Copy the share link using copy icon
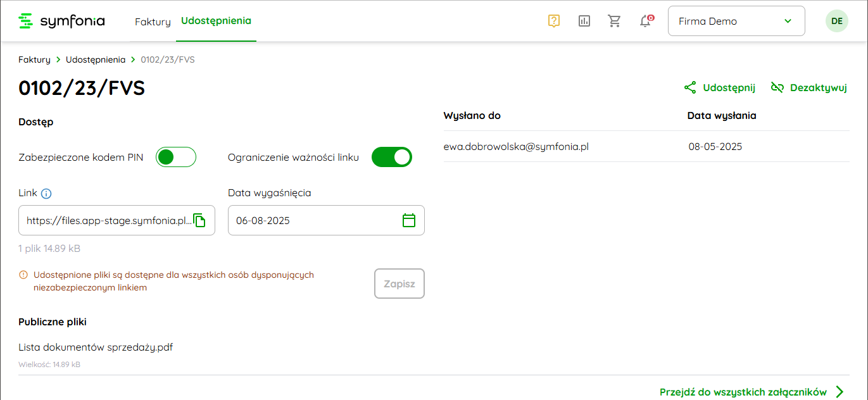868x400 pixels. tap(199, 220)
